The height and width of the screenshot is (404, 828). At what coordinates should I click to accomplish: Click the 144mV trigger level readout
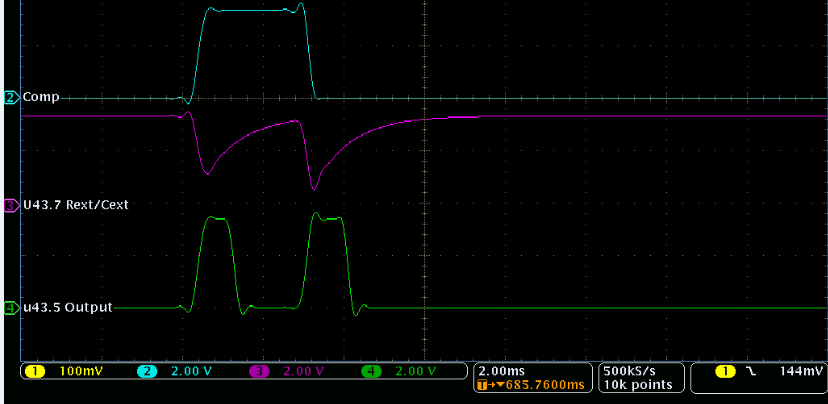[x=801, y=372]
